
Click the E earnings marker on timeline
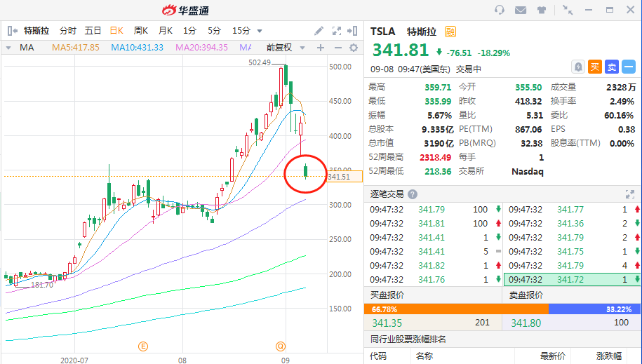[x=142, y=346]
